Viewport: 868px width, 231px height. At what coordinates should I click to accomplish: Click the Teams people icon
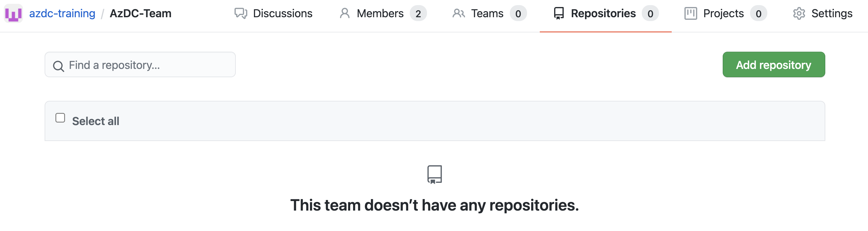pos(459,13)
